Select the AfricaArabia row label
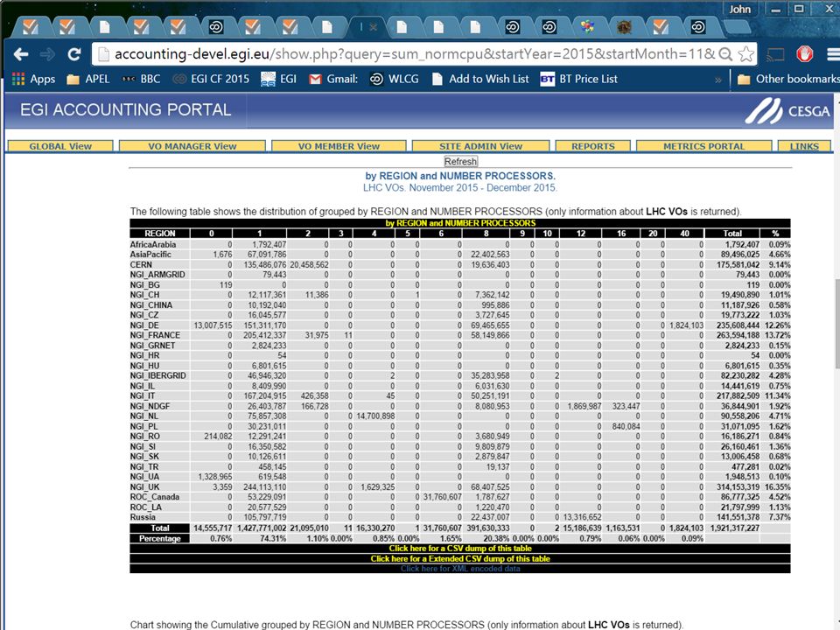The image size is (840, 630). (x=153, y=244)
